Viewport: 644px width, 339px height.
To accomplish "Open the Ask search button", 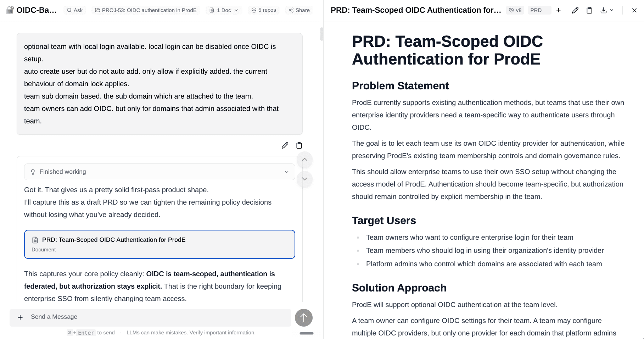I will pos(75,10).
